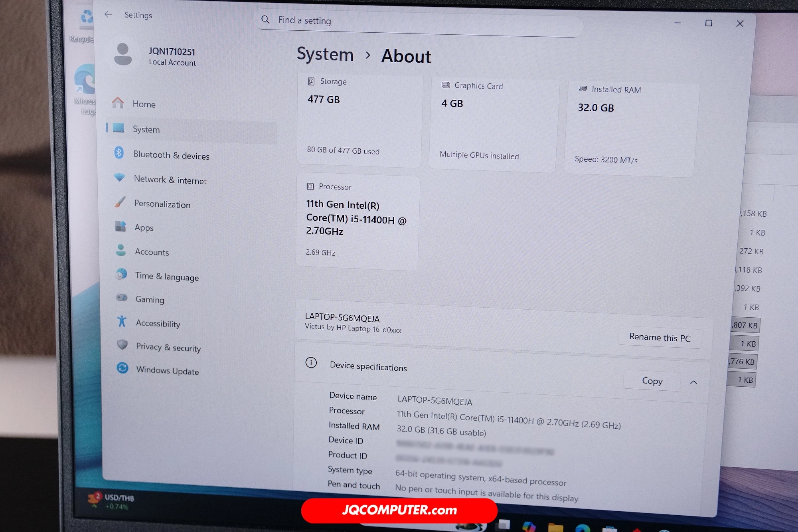Click the search magnifier icon
Screen dimensions: 798x532
tap(265, 20)
